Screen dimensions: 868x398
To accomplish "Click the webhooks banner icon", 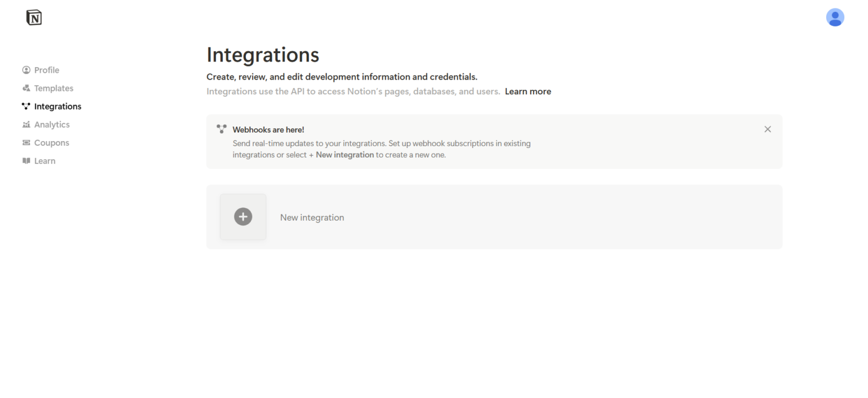I will [x=222, y=129].
